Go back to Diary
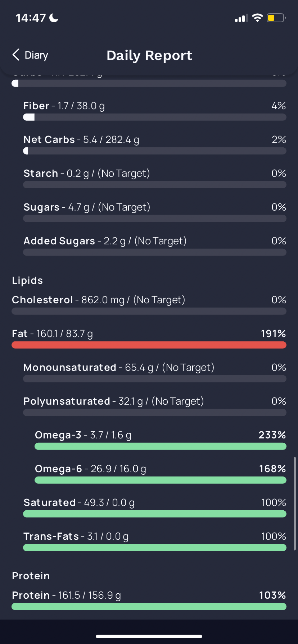Image resolution: width=298 pixels, height=644 pixels. (30, 55)
